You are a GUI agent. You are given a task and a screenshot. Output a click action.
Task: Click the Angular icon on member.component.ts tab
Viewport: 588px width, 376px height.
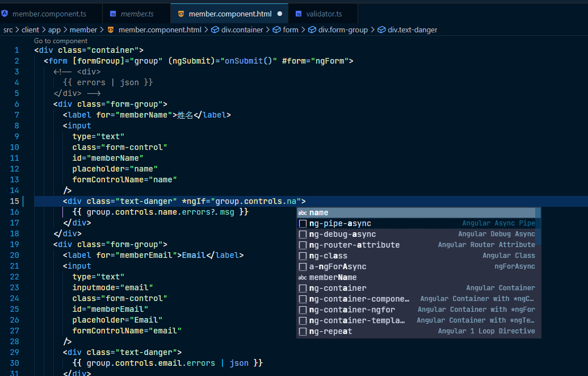pyautogui.click(x=5, y=13)
